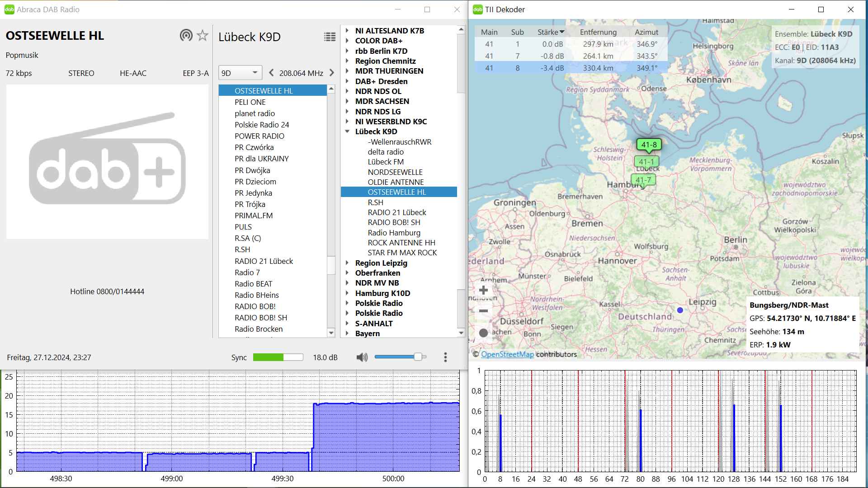The height and width of the screenshot is (488, 868).
Task: Click the map center dot button
Action: click(483, 333)
